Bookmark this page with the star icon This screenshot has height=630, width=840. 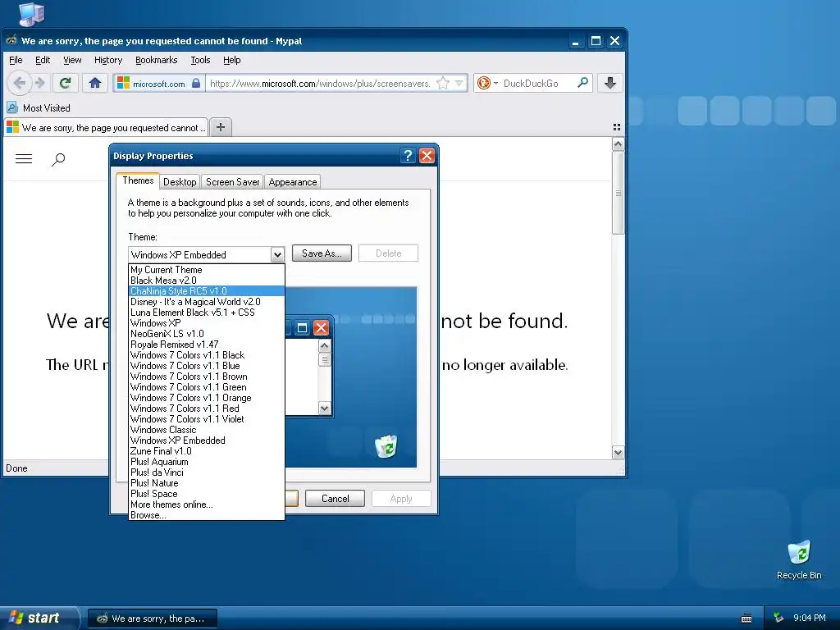(443, 83)
